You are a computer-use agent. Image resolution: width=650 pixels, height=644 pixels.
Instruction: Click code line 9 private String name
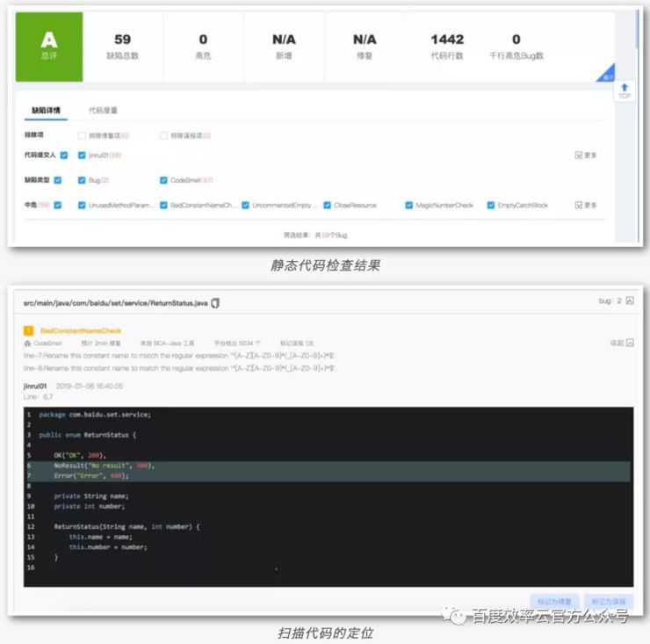point(91,496)
